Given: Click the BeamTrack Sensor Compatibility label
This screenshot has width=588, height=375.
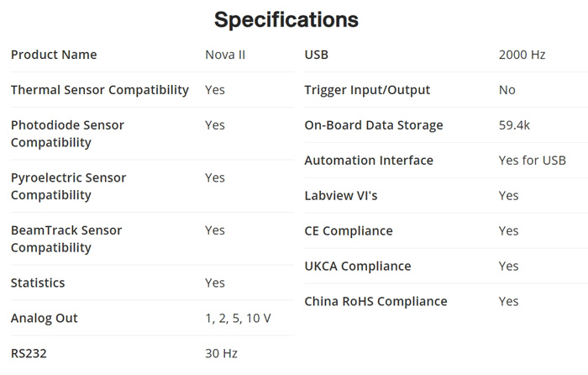Looking at the screenshot, I should (x=66, y=239).
